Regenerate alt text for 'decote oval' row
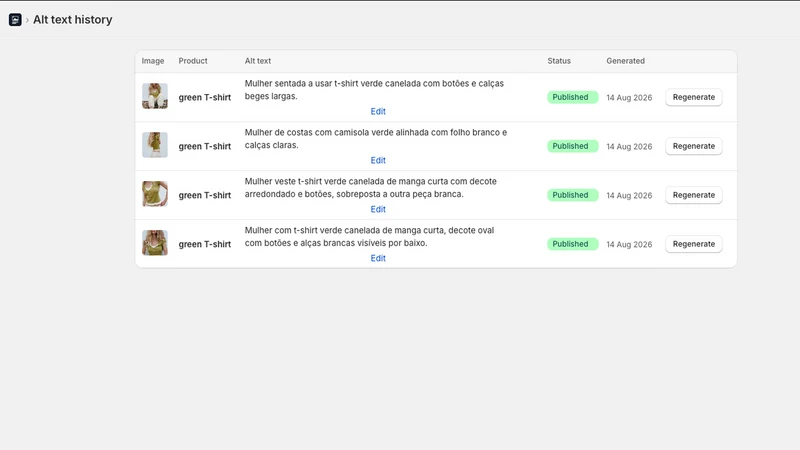This screenshot has height=450, width=800. coord(693,244)
